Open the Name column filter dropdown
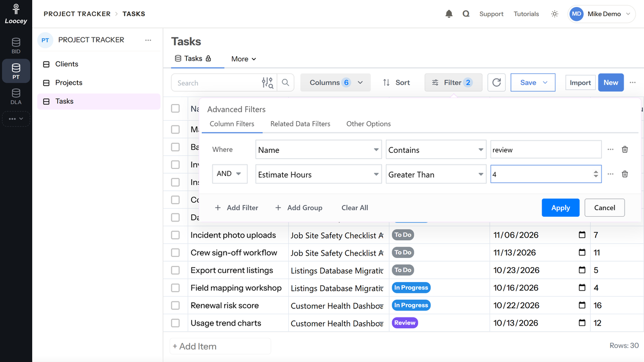644x362 pixels. pyautogui.click(x=319, y=150)
